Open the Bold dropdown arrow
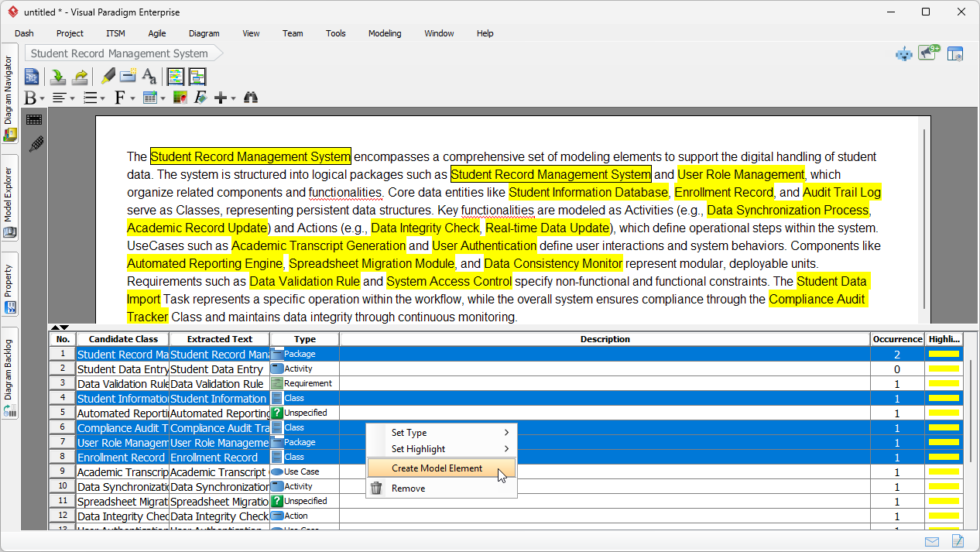This screenshot has height=552, width=980. (x=43, y=99)
